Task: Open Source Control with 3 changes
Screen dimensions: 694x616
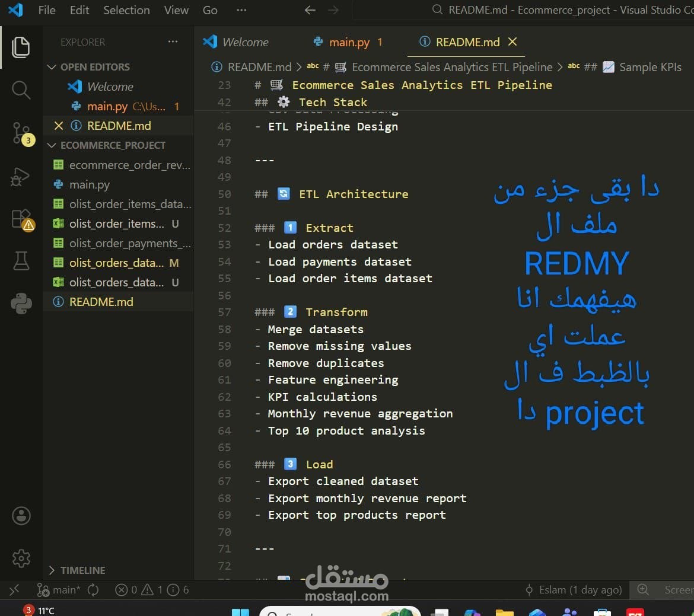Action: (22, 133)
